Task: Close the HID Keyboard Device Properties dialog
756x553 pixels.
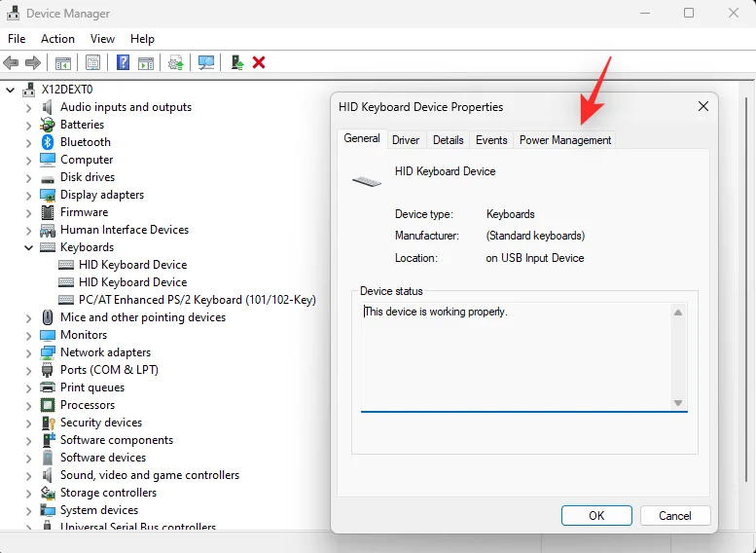Action: pos(703,107)
